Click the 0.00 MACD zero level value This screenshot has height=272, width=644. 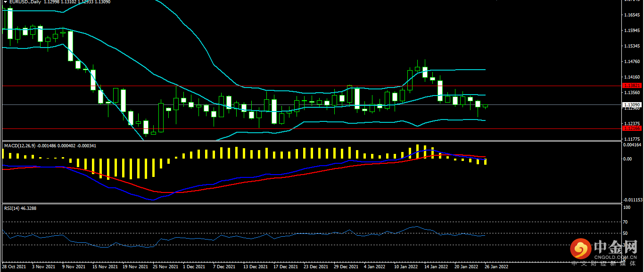click(x=627, y=159)
